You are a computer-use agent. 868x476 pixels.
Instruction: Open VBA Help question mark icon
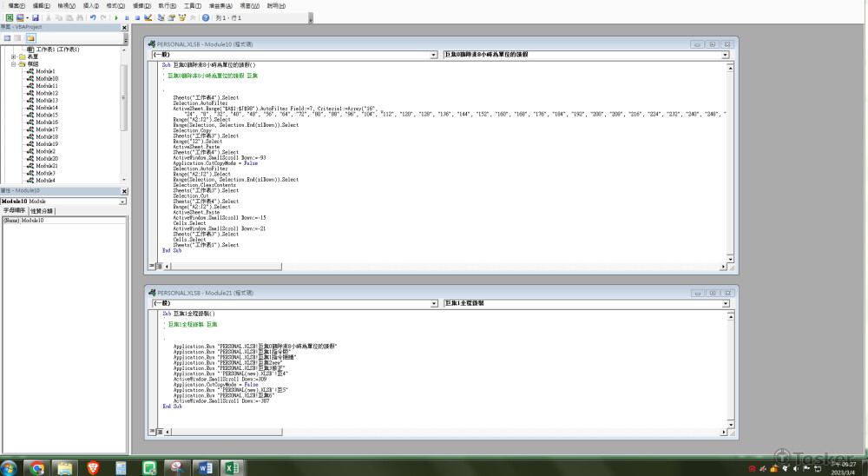205,17
